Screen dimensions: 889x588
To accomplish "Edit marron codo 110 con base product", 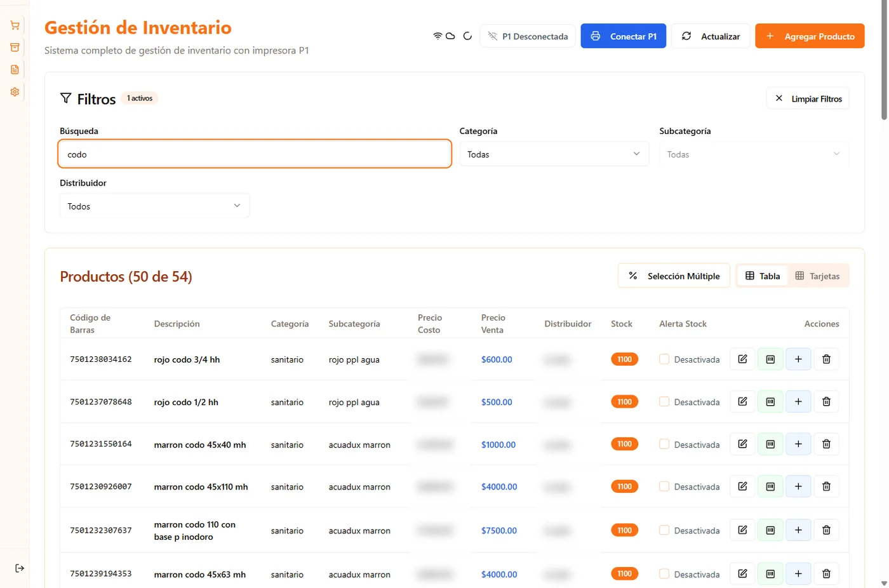I will coord(742,530).
